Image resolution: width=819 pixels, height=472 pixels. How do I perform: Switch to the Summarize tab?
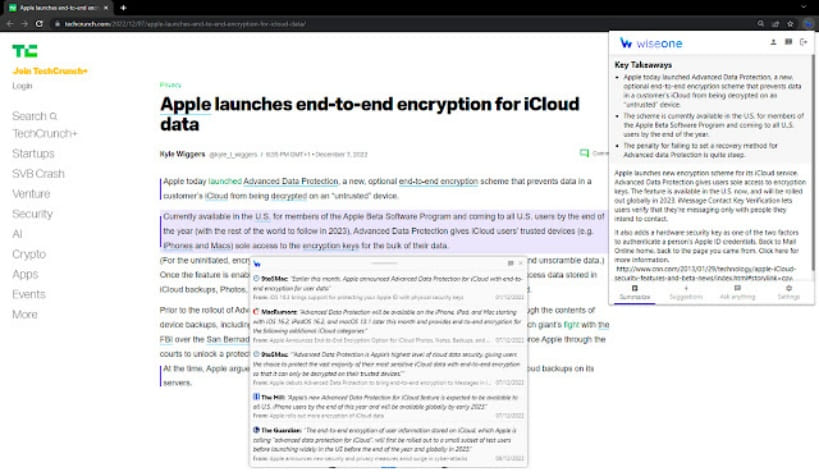pos(634,292)
